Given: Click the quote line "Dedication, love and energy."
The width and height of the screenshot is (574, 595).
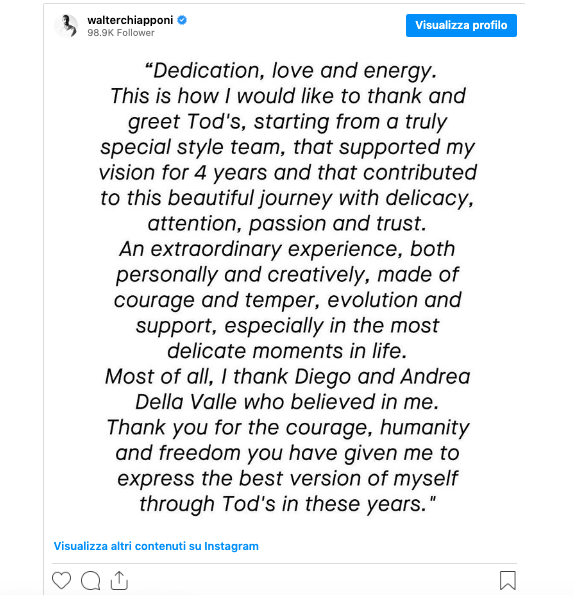Looking at the screenshot, I should (291, 71).
